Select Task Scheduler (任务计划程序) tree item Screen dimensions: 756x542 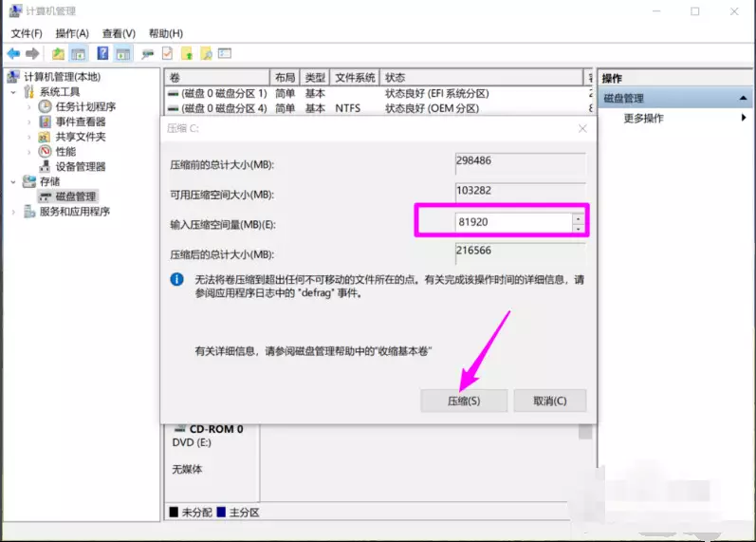[85, 106]
